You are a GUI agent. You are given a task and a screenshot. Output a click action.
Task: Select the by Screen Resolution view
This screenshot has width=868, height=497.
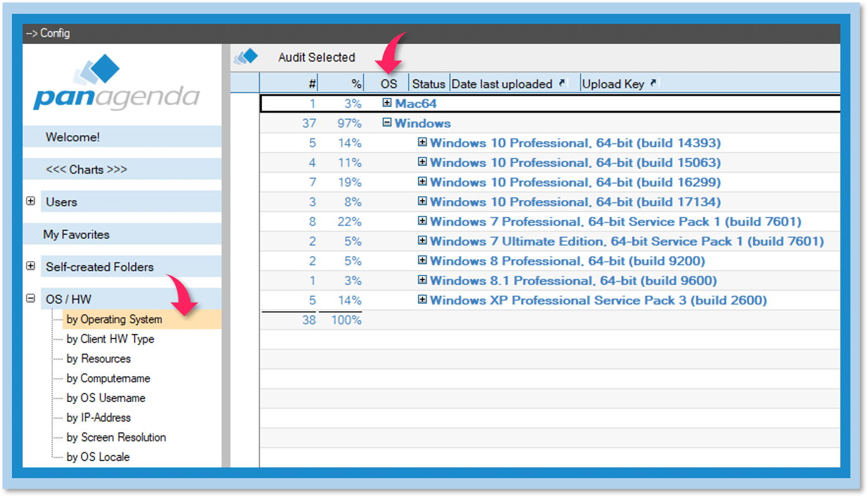[x=116, y=437]
